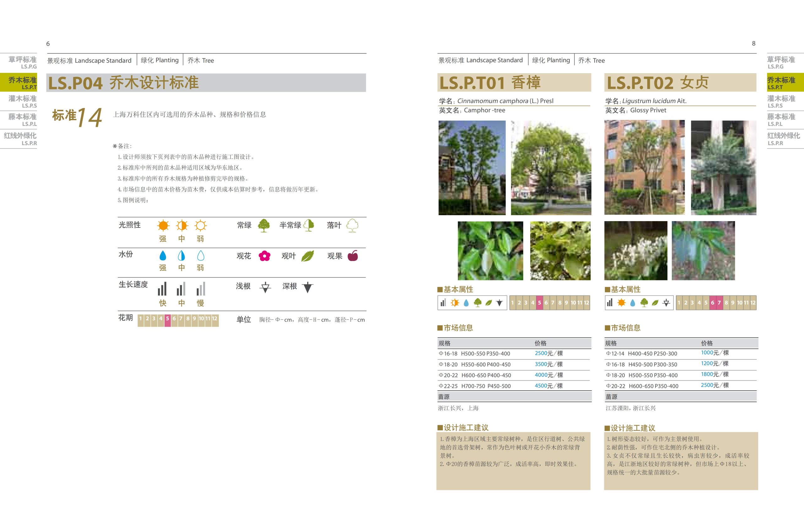Viewport: 804px width, 532px height.
Task: Click the deep root solid triangle icon
Action: 307,287
